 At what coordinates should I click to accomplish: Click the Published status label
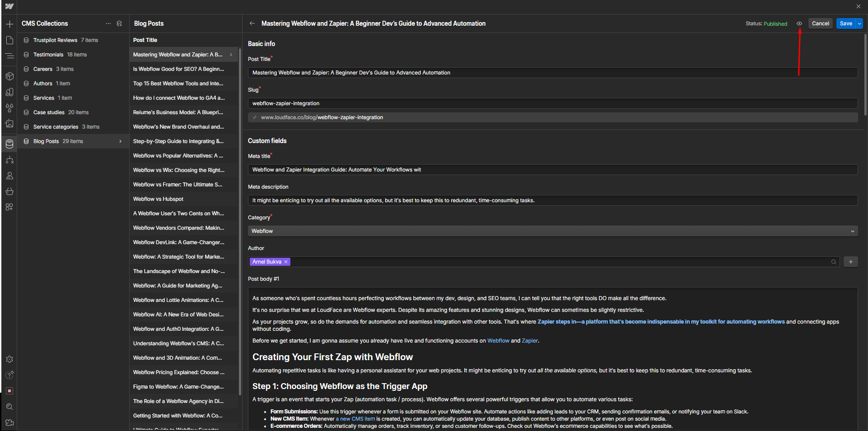[x=775, y=24]
